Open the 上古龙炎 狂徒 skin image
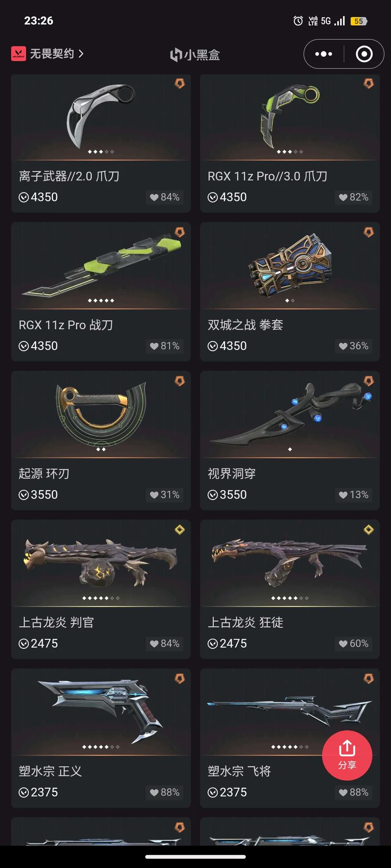Viewport: 391px width, 868px height. point(290,563)
